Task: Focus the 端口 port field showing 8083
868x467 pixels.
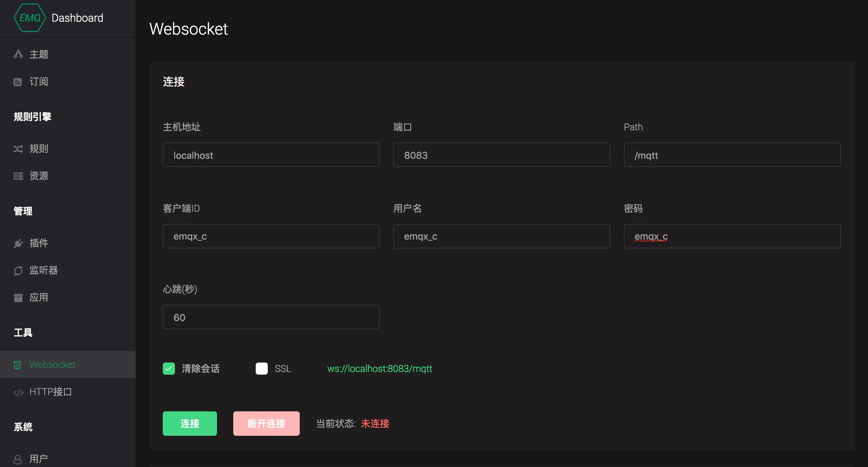Action: [501, 155]
